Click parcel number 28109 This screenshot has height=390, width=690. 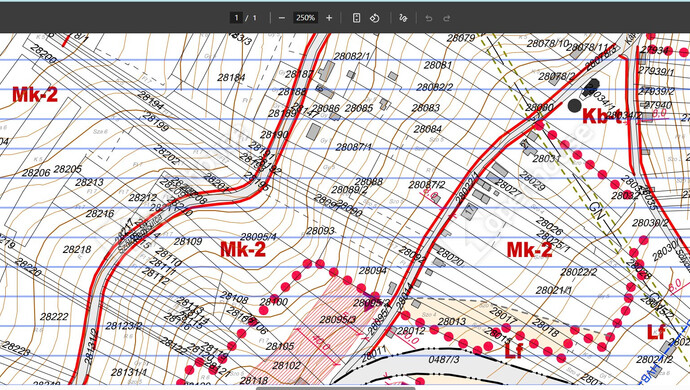point(188,241)
